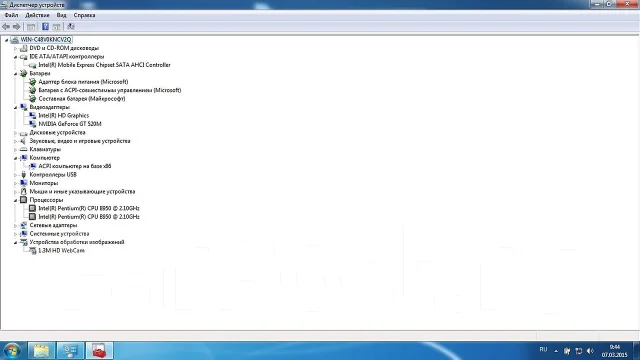Screen dimensions: 640x360
Task: Click the RU language indicator
Action: (x=543, y=350)
